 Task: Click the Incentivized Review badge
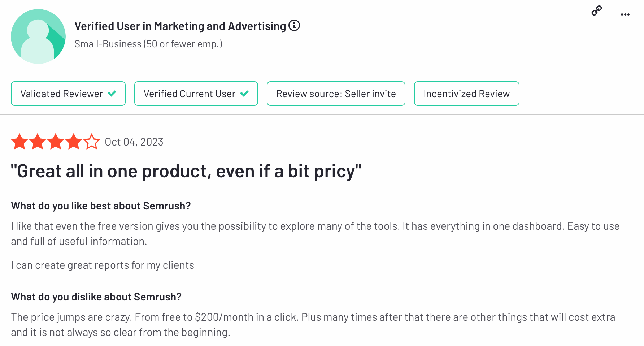click(467, 94)
